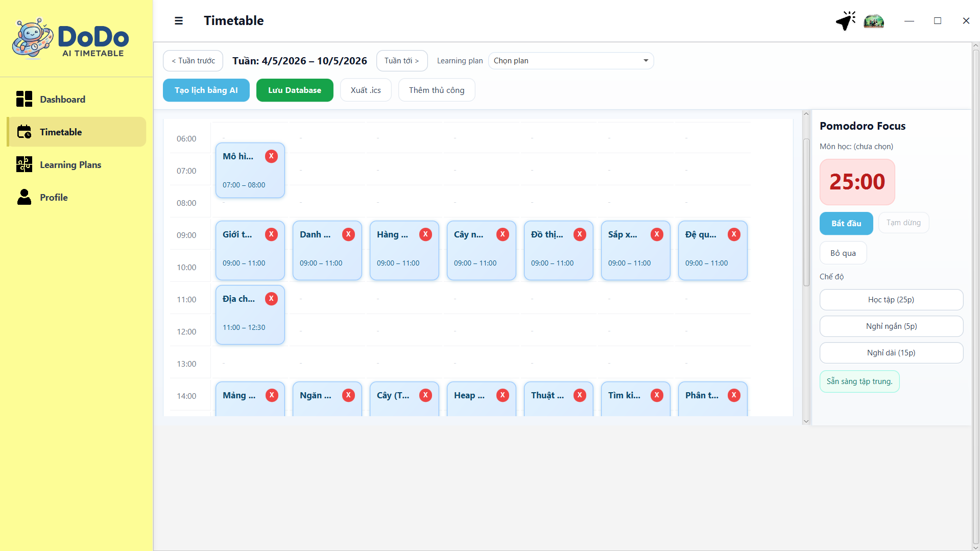The height and width of the screenshot is (551, 980).
Task: Remove the 'Danh ...' event
Action: [x=348, y=234]
